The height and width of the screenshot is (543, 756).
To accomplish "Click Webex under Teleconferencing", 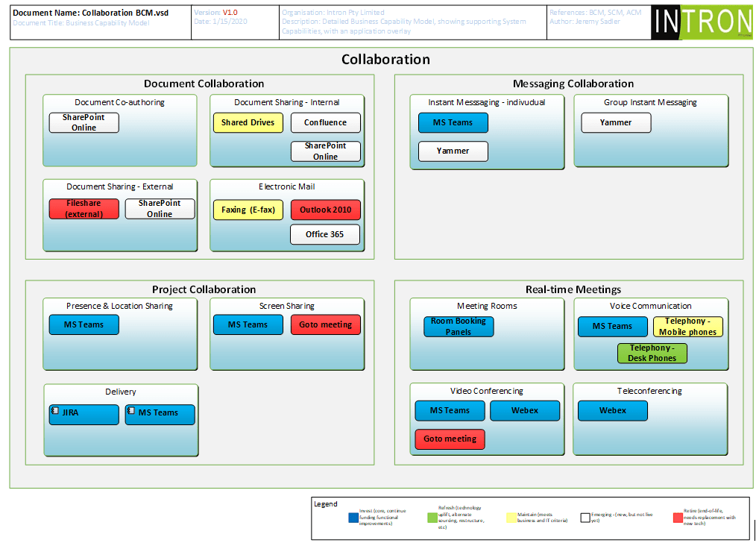I will click(613, 411).
